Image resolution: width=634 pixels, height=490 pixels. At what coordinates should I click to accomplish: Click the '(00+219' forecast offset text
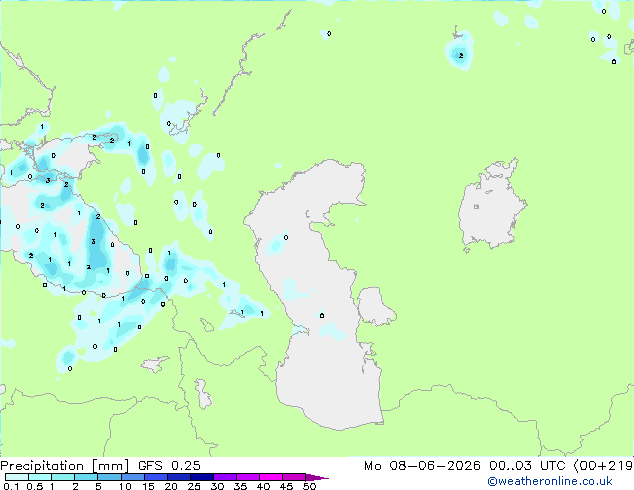tap(603, 466)
